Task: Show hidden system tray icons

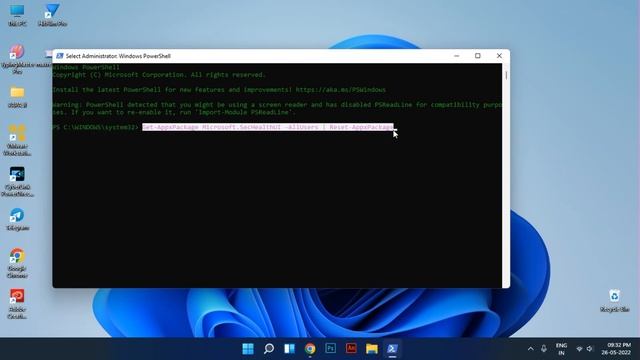Action: point(530,349)
